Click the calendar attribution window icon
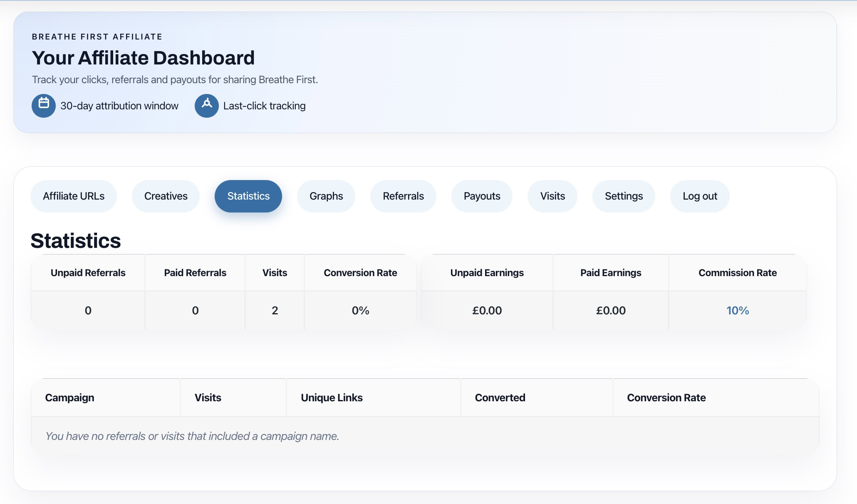Image resolution: width=857 pixels, height=504 pixels. pos(43,106)
